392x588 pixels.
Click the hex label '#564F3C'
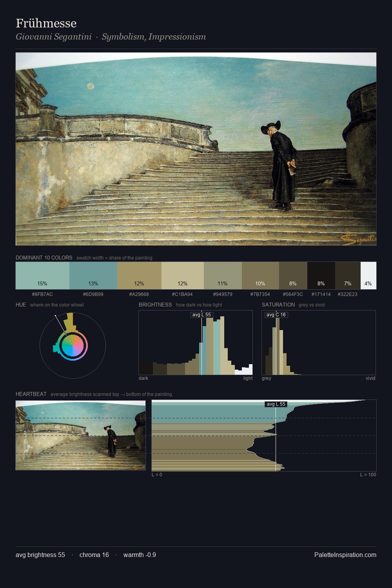pos(293,294)
